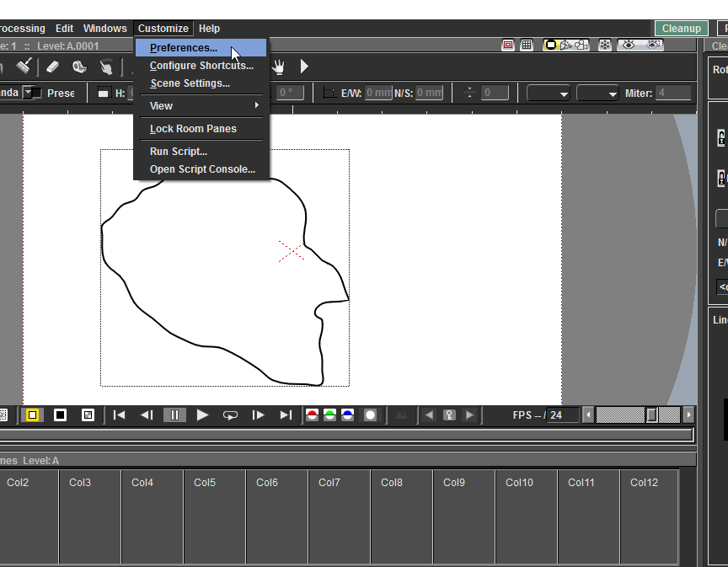Toggle the loop playback icon
The width and height of the screenshot is (728, 567).
tap(230, 415)
